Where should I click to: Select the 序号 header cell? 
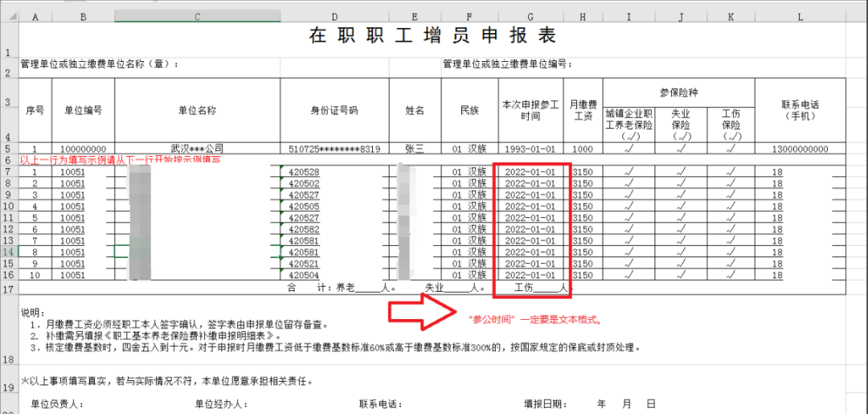(x=35, y=110)
